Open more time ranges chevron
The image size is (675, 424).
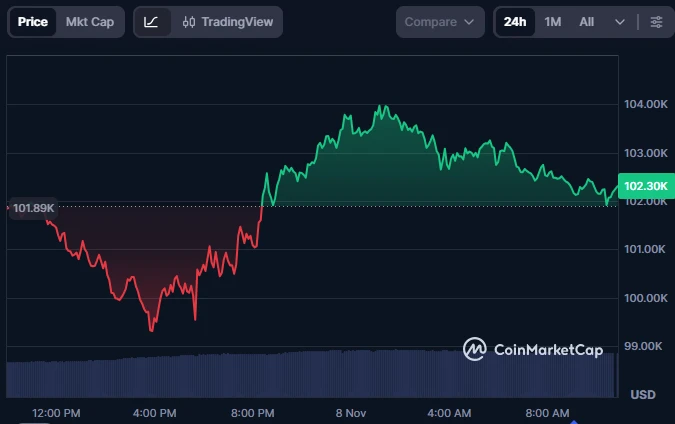point(620,22)
